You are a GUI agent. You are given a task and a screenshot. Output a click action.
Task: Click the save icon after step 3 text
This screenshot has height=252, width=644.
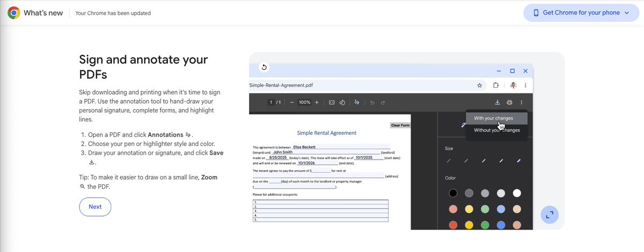(92, 162)
